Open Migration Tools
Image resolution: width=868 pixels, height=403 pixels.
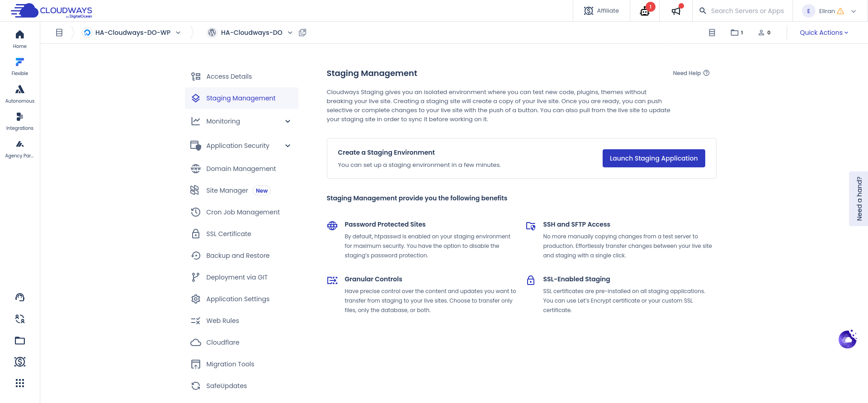[x=241, y=364]
